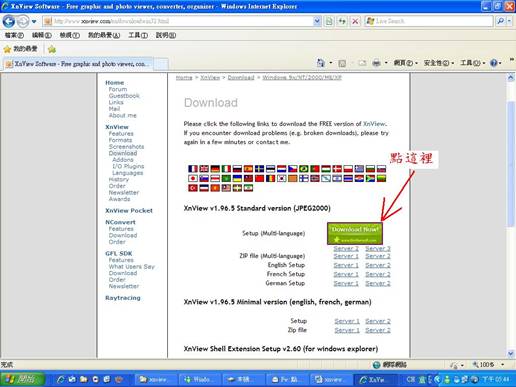Click the browser Back arrow button

click(x=9, y=21)
